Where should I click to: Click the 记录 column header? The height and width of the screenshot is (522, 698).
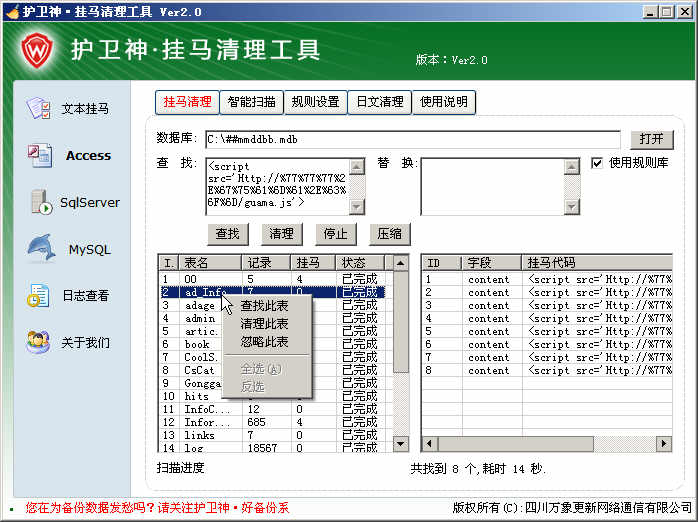[266, 263]
